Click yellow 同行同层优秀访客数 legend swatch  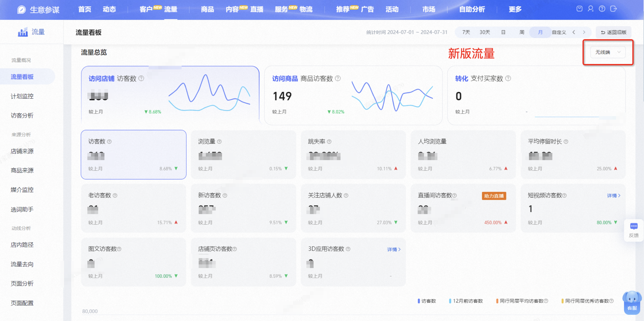[562, 301]
